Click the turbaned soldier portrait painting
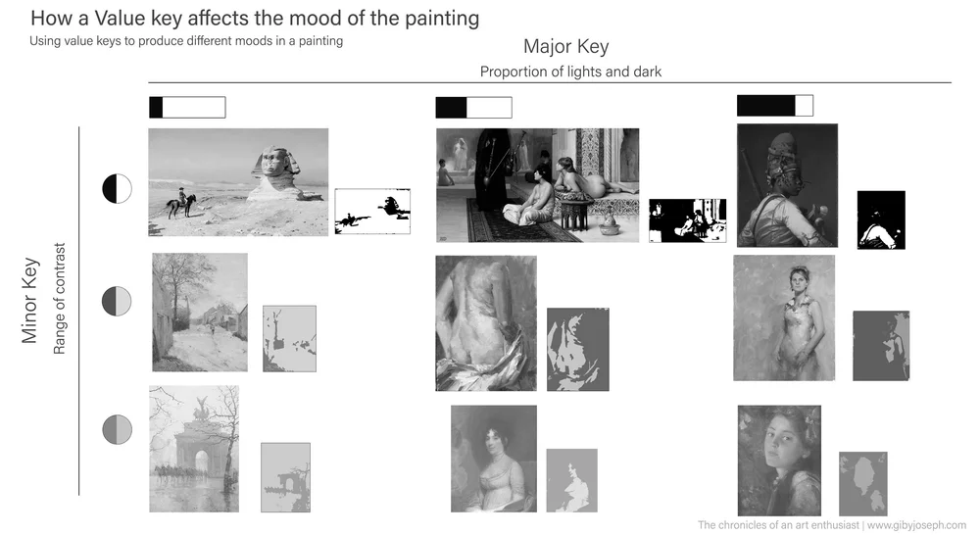 point(788,185)
